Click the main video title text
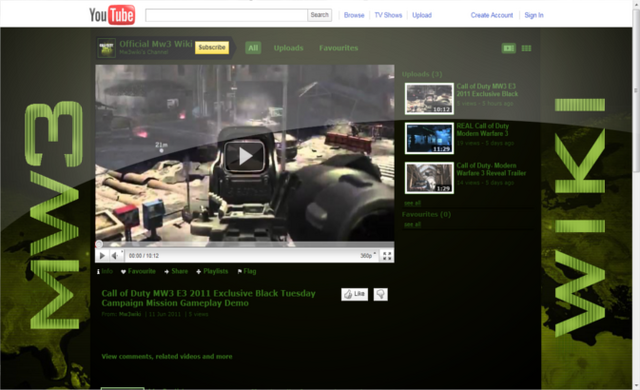 coord(208,298)
